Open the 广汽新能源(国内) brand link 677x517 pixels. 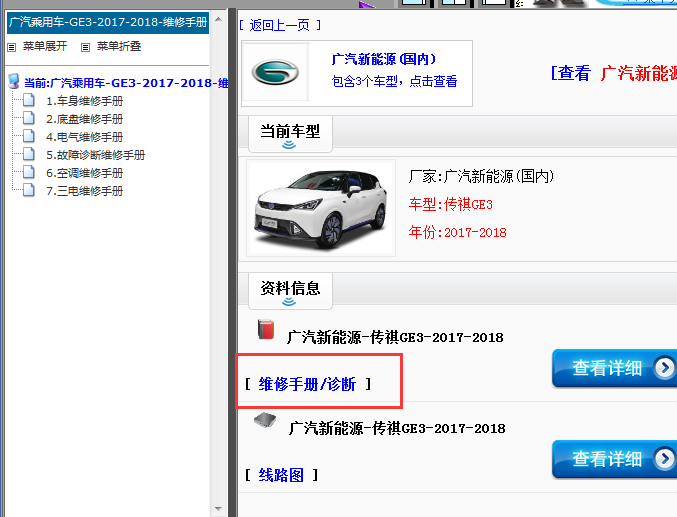pyautogui.click(x=384, y=59)
